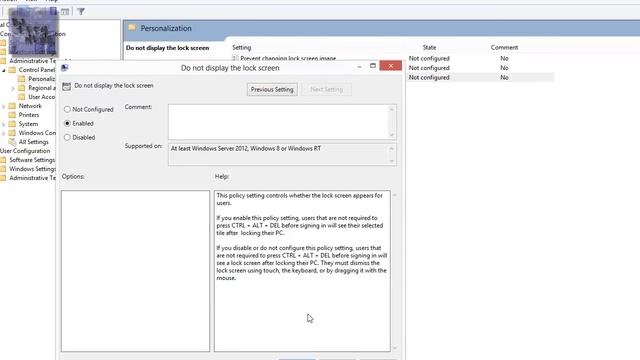Click the show/hide action pane toolbar icon
The image size is (640, 360).
tap(65, 11)
